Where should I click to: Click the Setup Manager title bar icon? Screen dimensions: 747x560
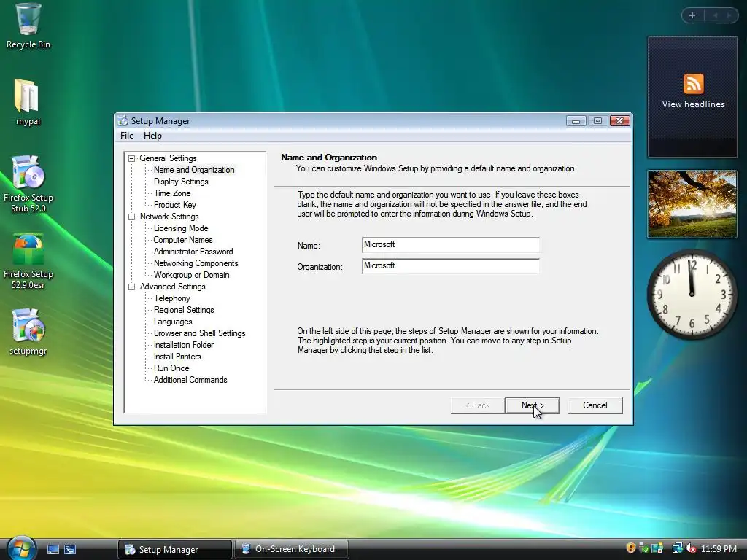(x=123, y=121)
